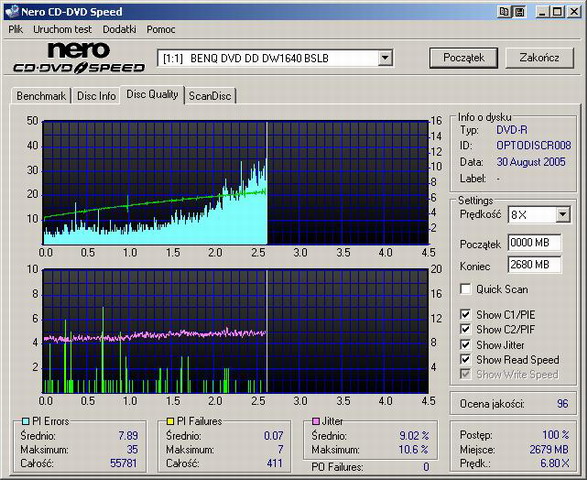This screenshot has width=587, height=480.
Task: Select the Disc Quality tab
Action: (152, 94)
